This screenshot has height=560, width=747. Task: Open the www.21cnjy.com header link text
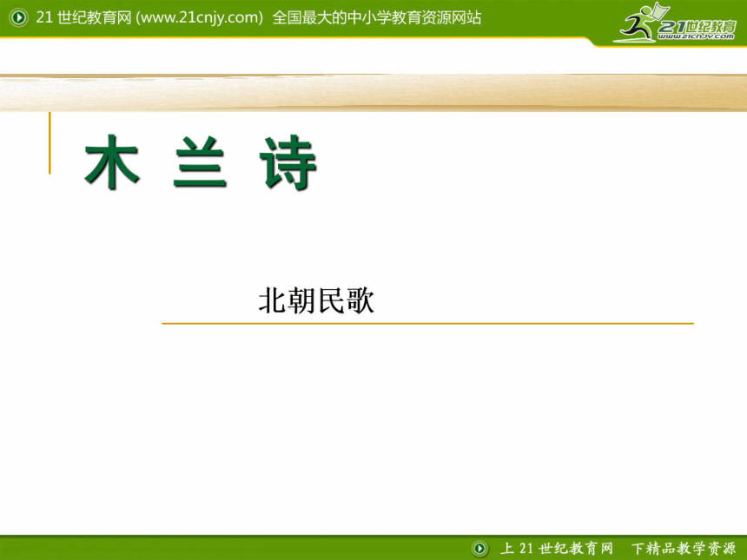199,17
